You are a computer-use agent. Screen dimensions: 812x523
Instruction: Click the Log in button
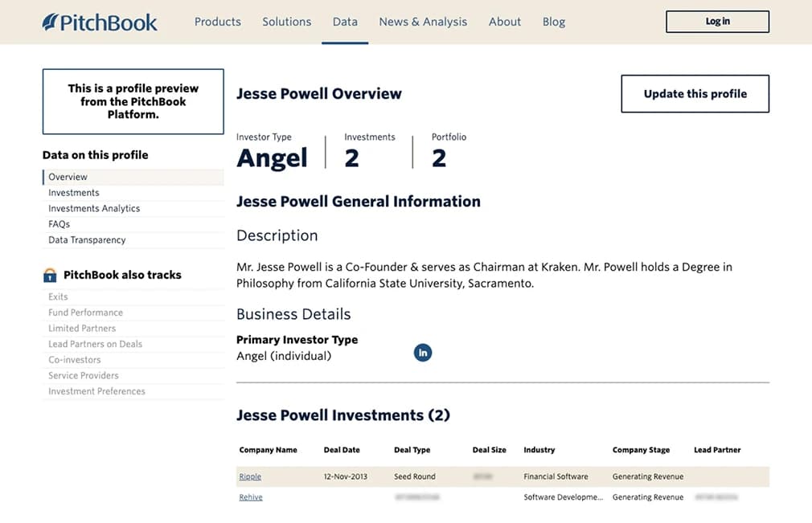tap(717, 21)
